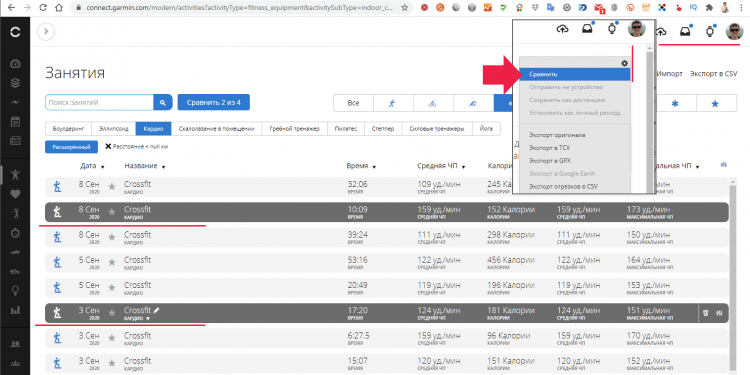Open the shoe gear icon in the sidebar
This screenshot has width=750, height=375.
pyautogui.click(x=15, y=271)
